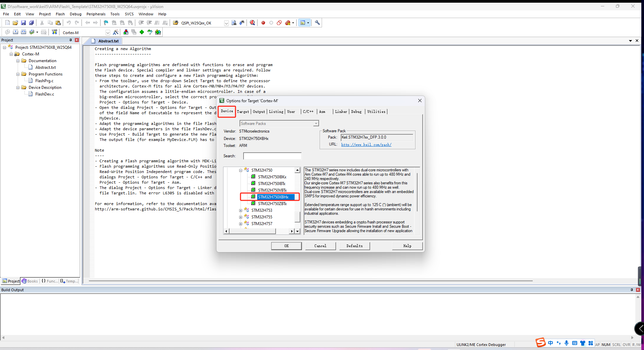This screenshot has height=350, width=644.
Task: Click the Paste clipboard icon
Action: click(x=58, y=23)
